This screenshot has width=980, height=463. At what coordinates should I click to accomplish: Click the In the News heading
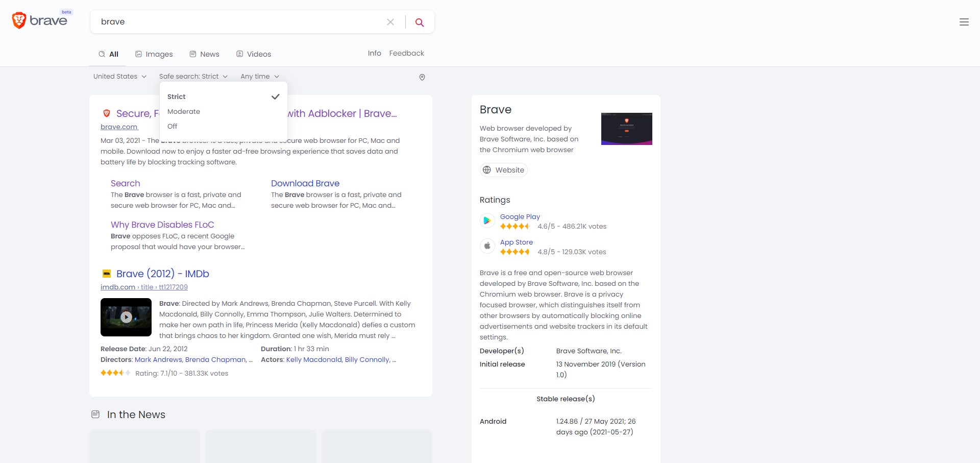(x=136, y=415)
